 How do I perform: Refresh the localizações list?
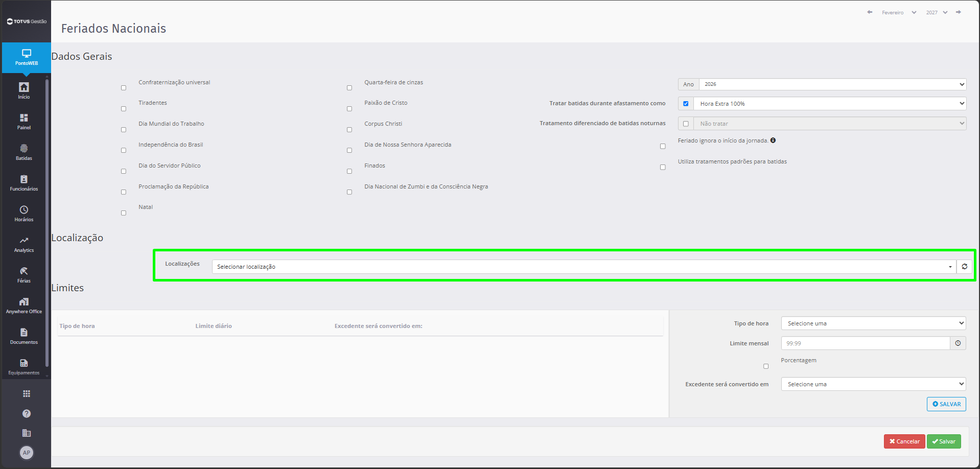point(964,267)
